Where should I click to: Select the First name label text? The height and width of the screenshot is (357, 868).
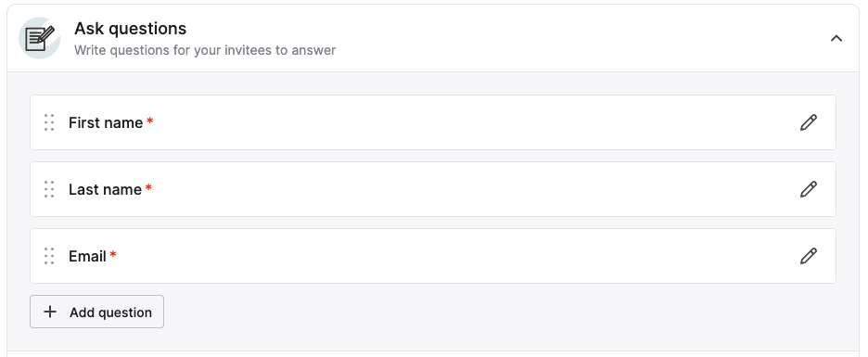click(x=106, y=123)
